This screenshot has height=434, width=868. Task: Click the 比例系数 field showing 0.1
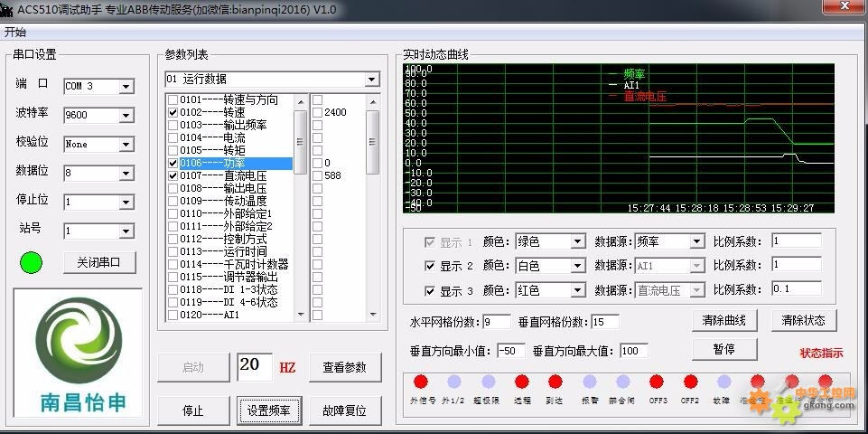[796, 289]
